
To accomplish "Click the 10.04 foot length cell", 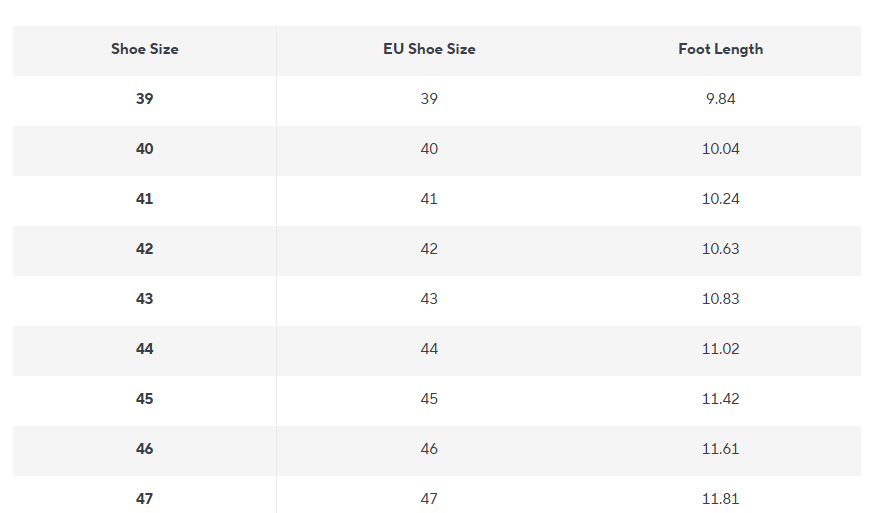I will [x=720, y=149].
